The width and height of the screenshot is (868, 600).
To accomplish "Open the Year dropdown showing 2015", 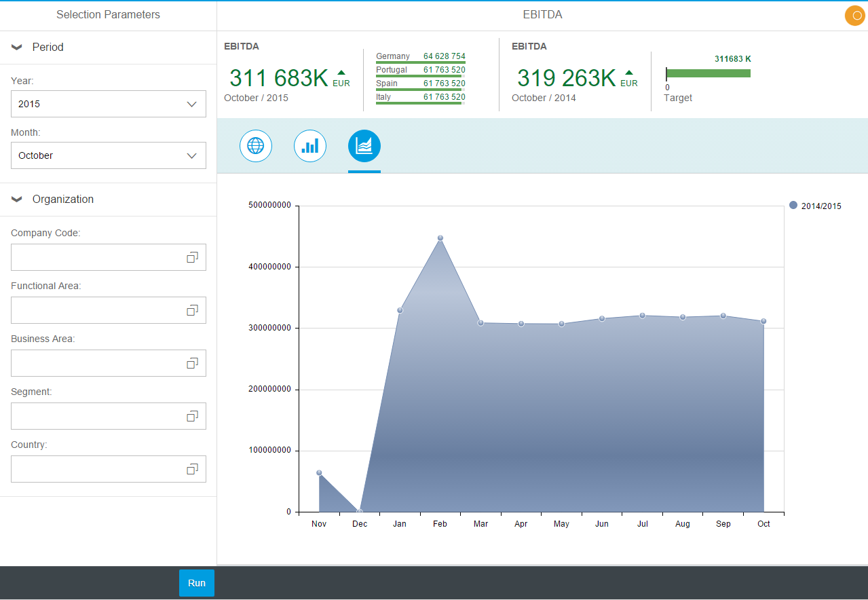I will [x=109, y=104].
